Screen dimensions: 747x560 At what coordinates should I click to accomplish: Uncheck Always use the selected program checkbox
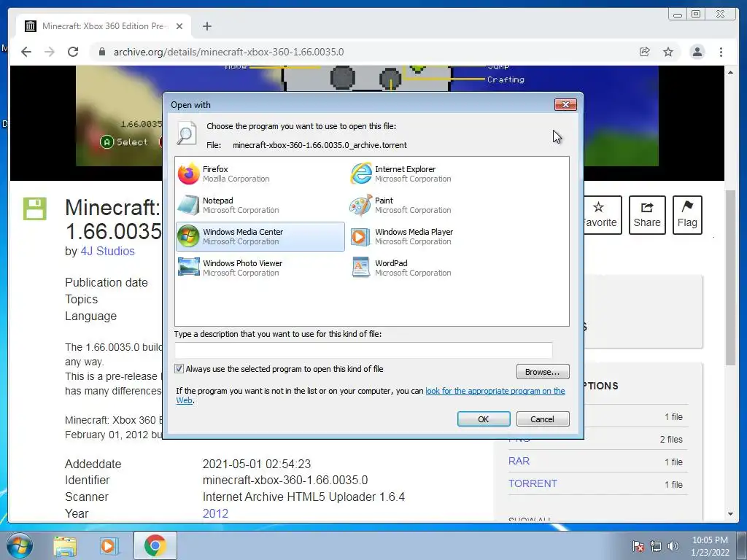179,369
